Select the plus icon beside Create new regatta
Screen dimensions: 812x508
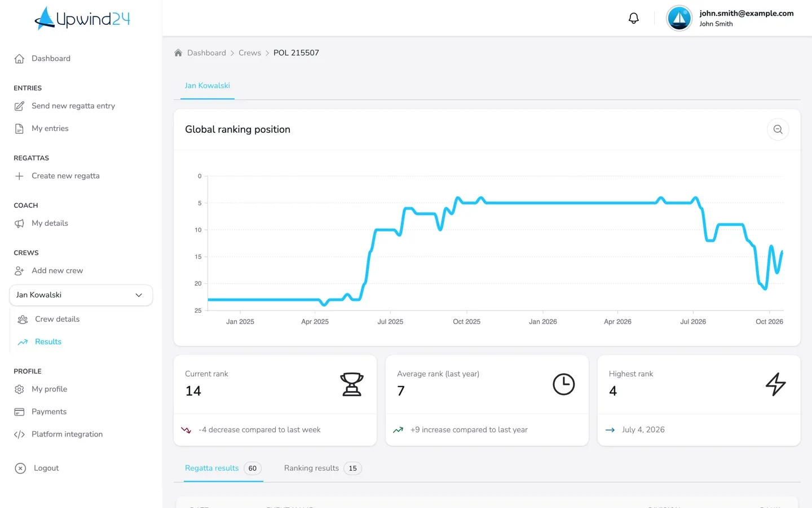click(19, 176)
